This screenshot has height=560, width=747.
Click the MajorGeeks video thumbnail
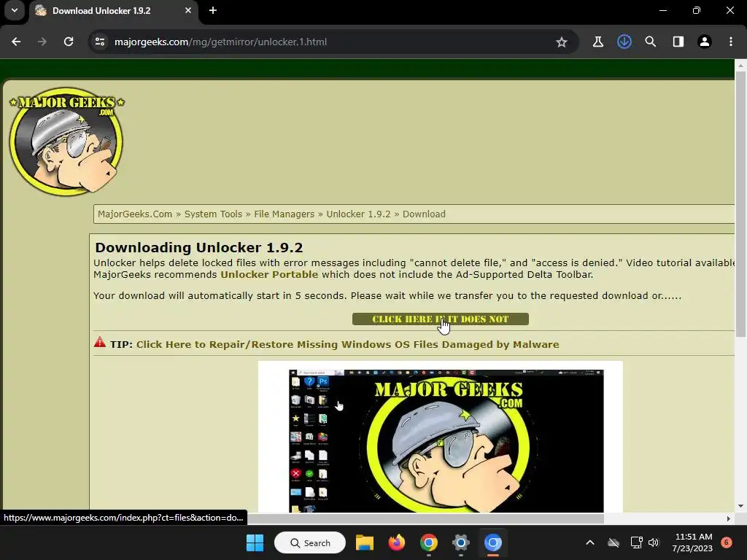pos(446,441)
